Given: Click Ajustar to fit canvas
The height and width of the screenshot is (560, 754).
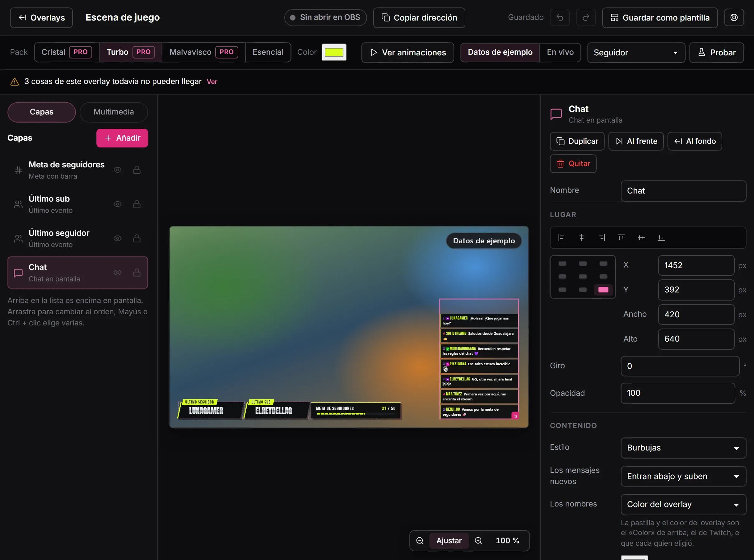Looking at the screenshot, I should pyautogui.click(x=449, y=541).
